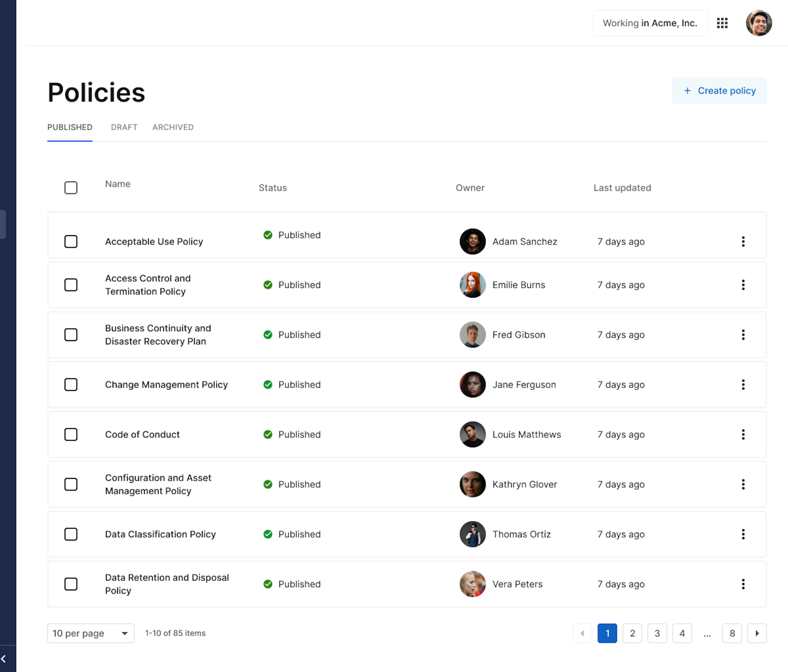Go to page 3 in pagination
Image resolution: width=788 pixels, height=672 pixels.
tap(657, 633)
